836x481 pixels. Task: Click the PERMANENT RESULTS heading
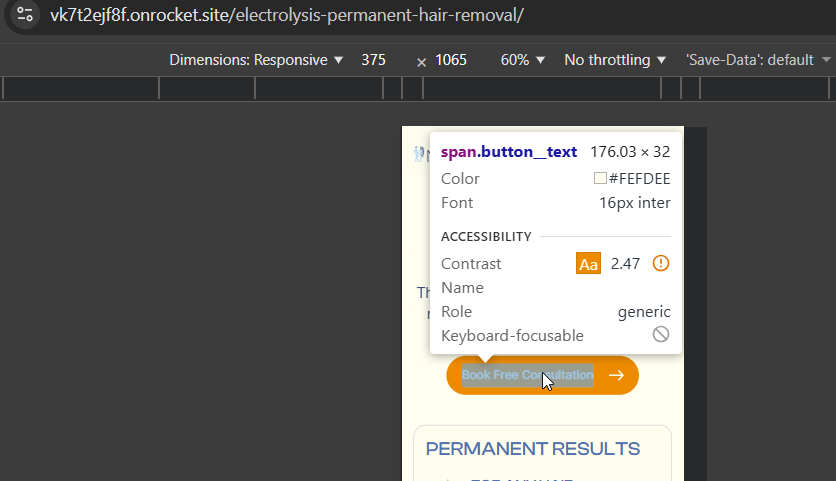click(533, 449)
